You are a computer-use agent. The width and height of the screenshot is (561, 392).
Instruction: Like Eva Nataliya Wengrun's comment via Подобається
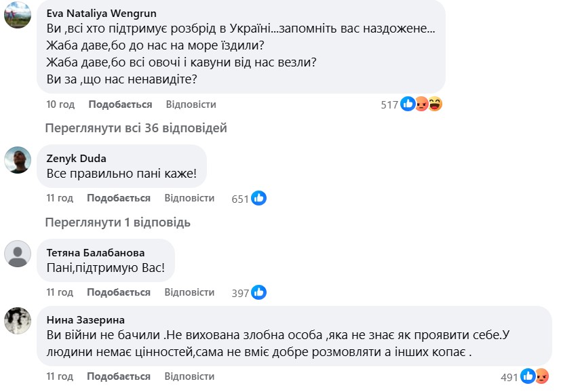pyautogui.click(x=119, y=104)
